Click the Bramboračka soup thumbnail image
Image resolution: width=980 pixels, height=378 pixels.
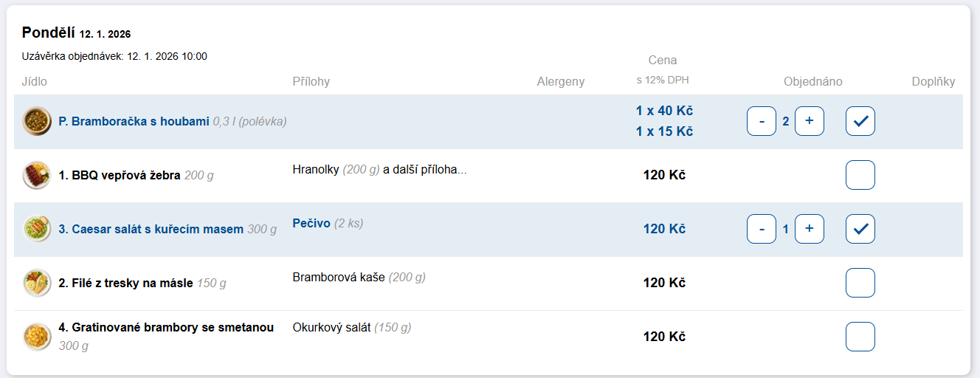[37, 121]
